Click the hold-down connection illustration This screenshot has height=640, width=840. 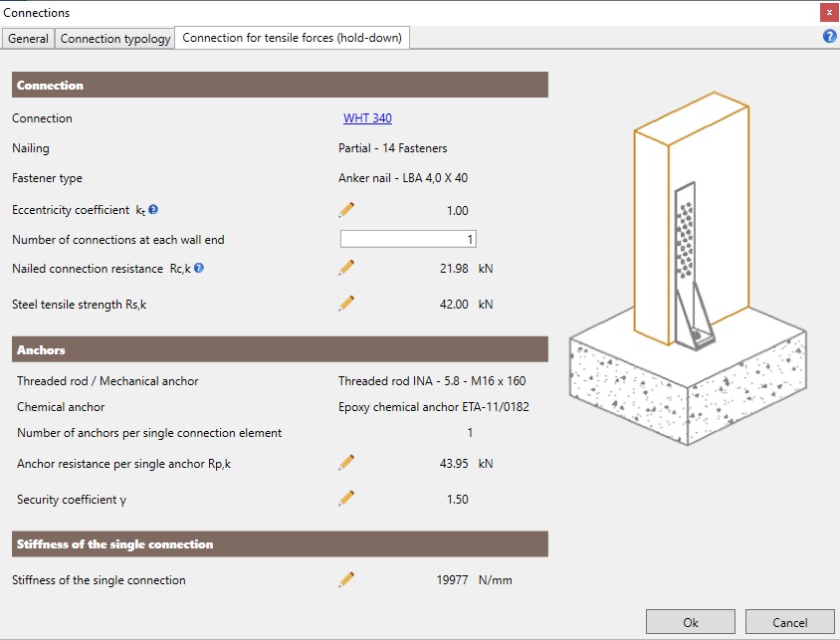pyautogui.click(x=688, y=269)
